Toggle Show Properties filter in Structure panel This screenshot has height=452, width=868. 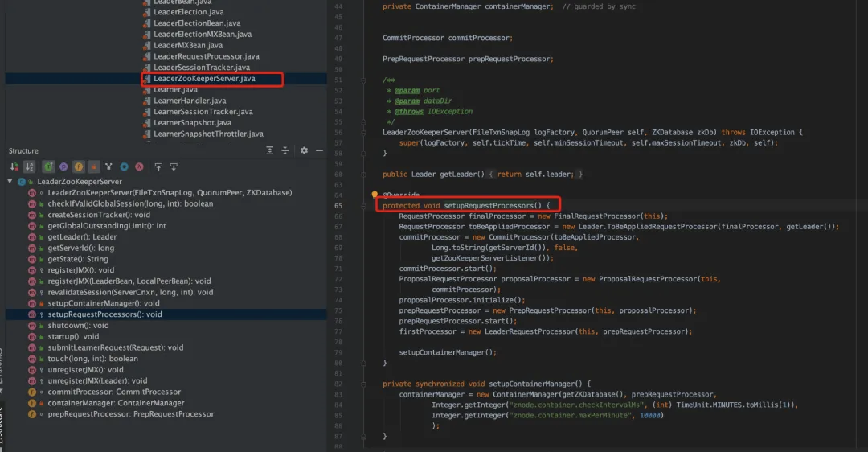[x=63, y=166]
